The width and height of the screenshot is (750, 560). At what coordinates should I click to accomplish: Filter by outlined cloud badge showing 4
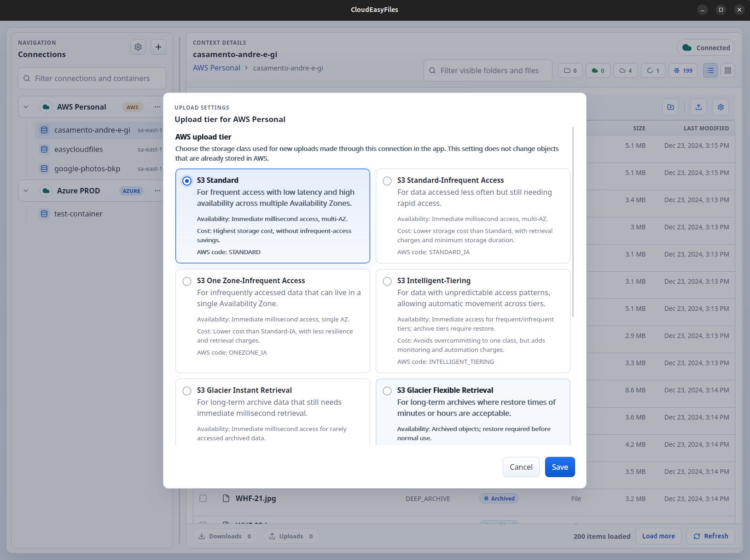626,70
